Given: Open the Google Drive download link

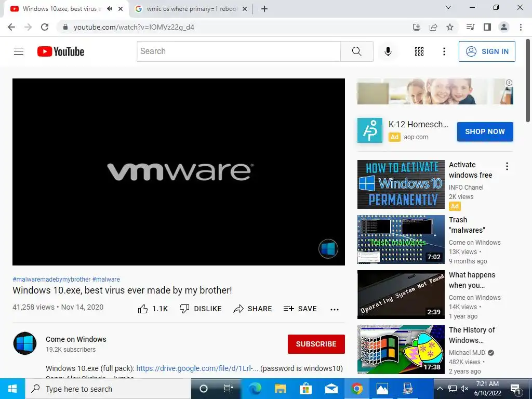Looking at the screenshot, I should tap(197, 368).
